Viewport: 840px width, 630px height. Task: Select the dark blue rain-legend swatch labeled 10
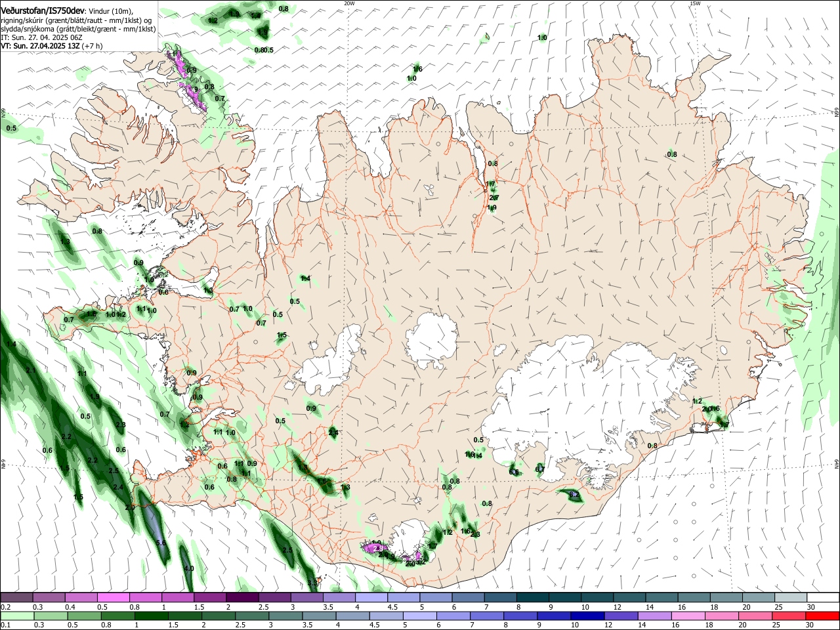point(587,616)
